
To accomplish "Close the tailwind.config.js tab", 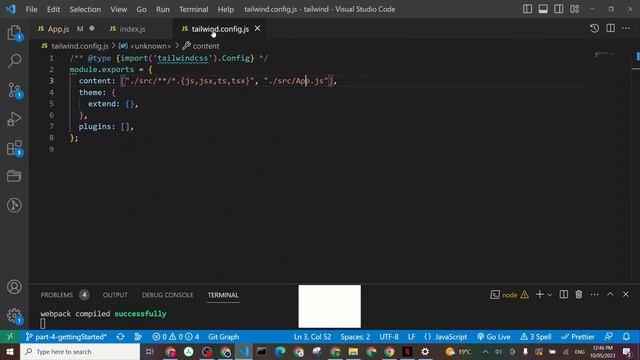I will 258,29.
